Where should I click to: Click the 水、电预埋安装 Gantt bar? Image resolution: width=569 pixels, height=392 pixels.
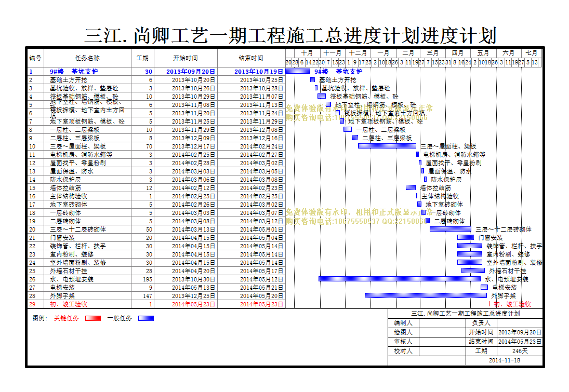tap(400, 279)
